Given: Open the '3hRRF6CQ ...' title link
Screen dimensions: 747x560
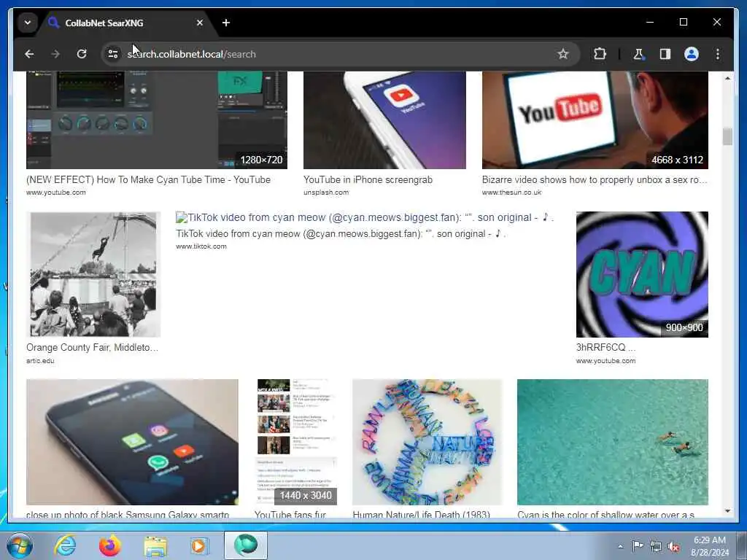Looking at the screenshot, I should 605,347.
